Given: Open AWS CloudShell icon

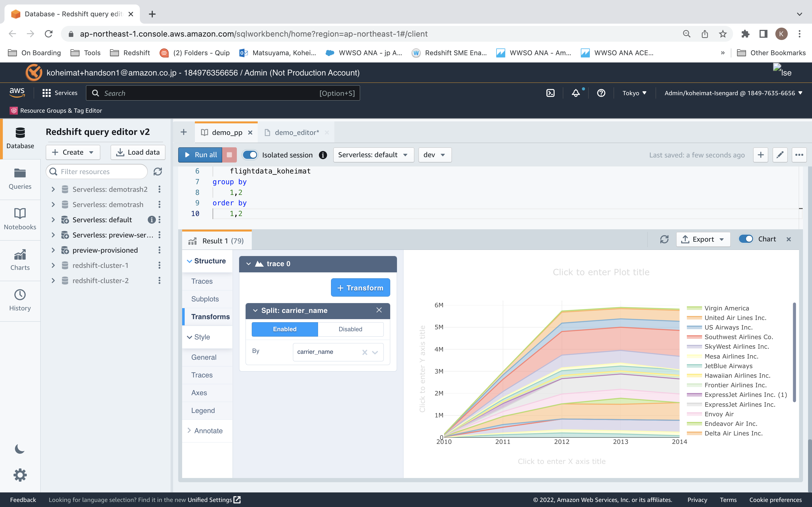Looking at the screenshot, I should click(550, 93).
